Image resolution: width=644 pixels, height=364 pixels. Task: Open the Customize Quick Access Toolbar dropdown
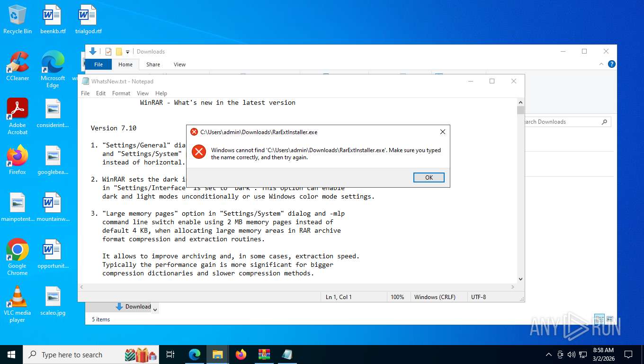click(x=127, y=52)
